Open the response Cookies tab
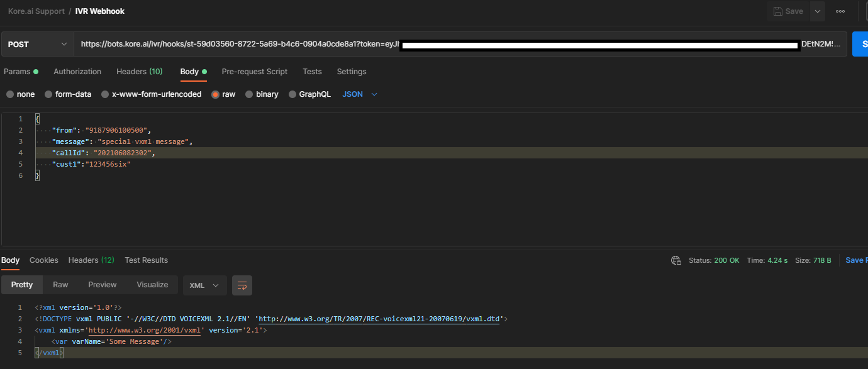This screenshot has height=369, width=868. click(x=44, y=260)
